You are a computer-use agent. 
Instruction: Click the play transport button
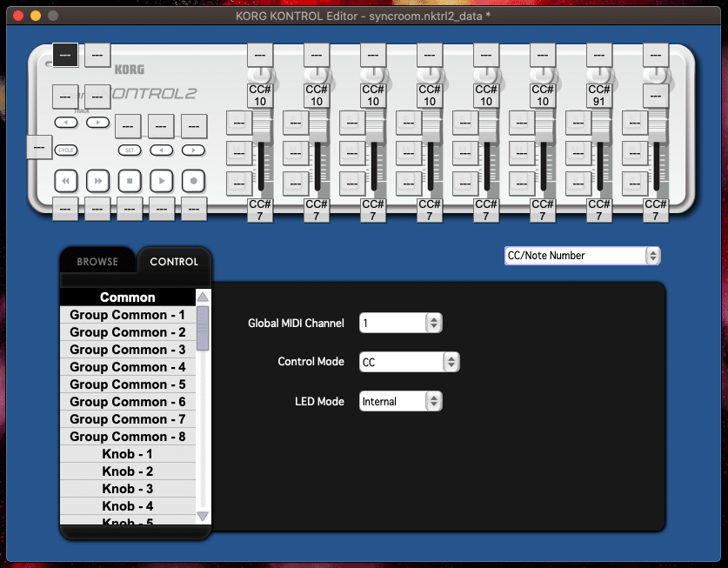point(162,181)
